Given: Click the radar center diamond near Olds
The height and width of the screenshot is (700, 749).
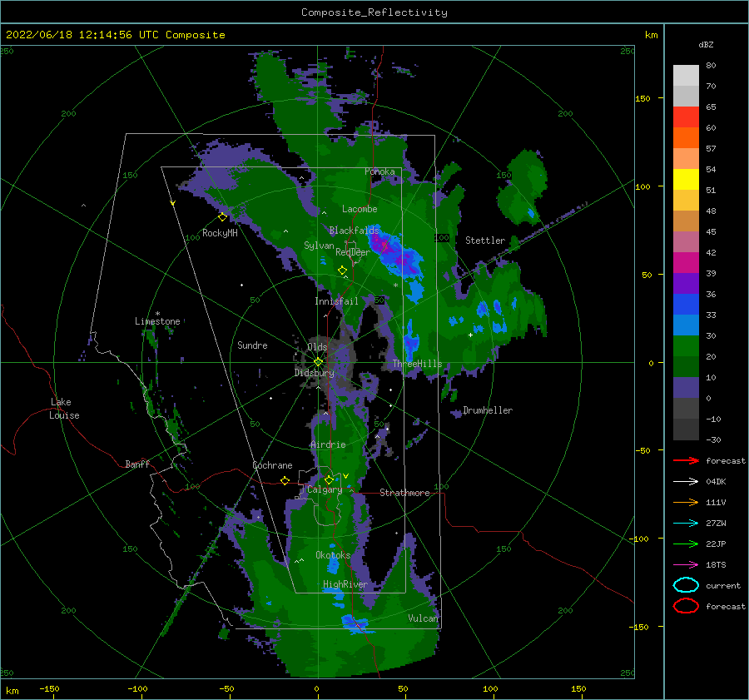Looking at the screenshot, I should click(318, 362).
